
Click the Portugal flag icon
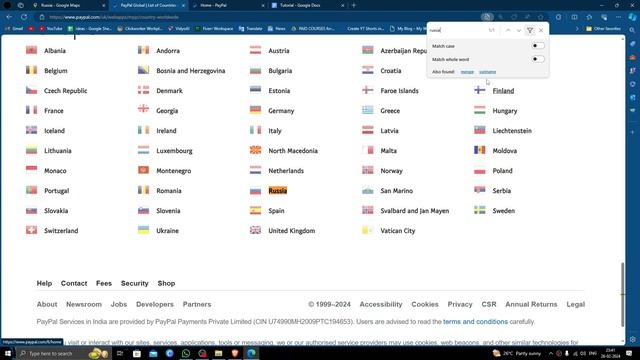(x=31, y=190)
